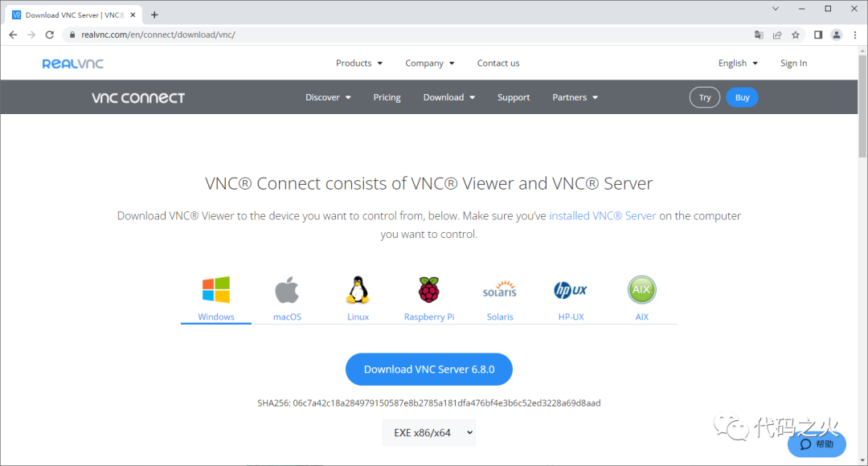Select the Windows platform icon
The height and width of the screenshot is (466, 868).
pos(216,289)
